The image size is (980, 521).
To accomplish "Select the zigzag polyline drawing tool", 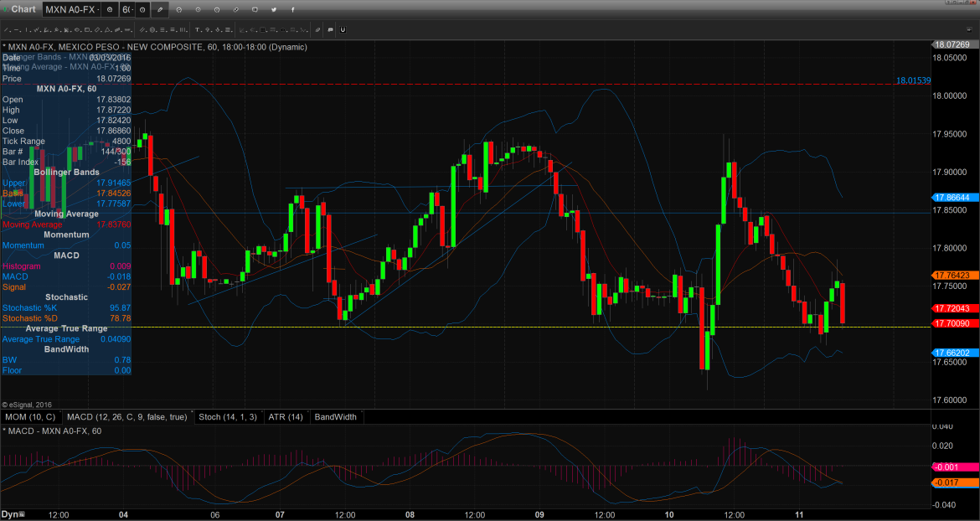I will [x=37, y=29].
